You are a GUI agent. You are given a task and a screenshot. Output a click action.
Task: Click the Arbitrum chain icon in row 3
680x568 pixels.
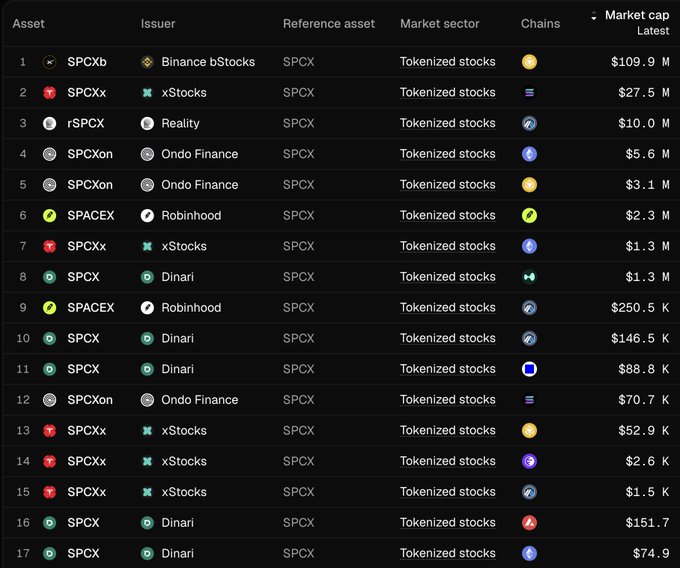[529, 124]
